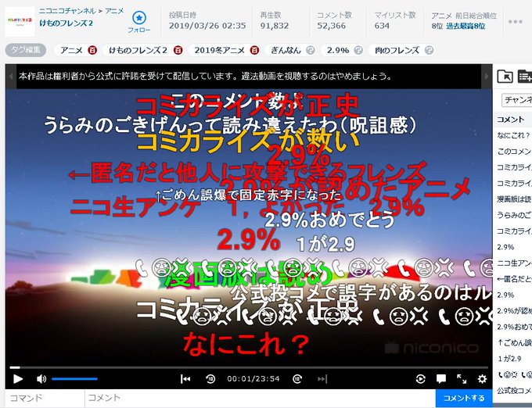Image resolution: width=532 pixels, height=408 pixels.
Task: Open the 過去最高8位 ranking link
Action: pyautogui.click(x=465, y=26)
